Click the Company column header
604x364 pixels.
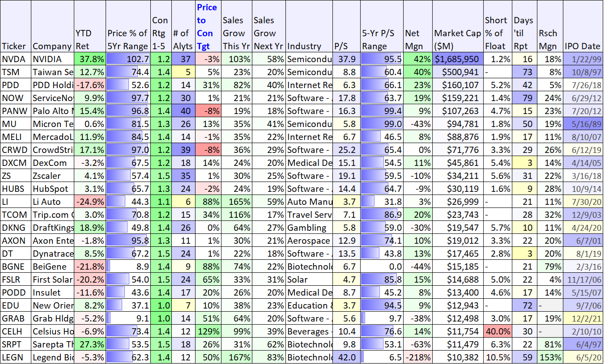click(52, 26)
